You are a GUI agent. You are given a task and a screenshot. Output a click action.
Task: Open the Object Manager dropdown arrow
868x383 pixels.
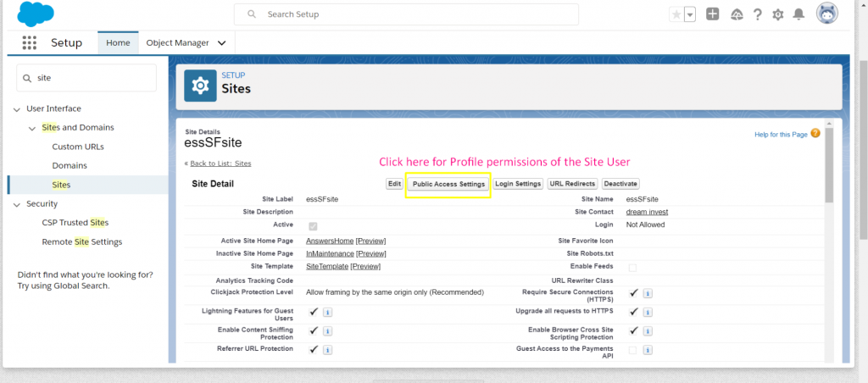[x=222, y=42]
